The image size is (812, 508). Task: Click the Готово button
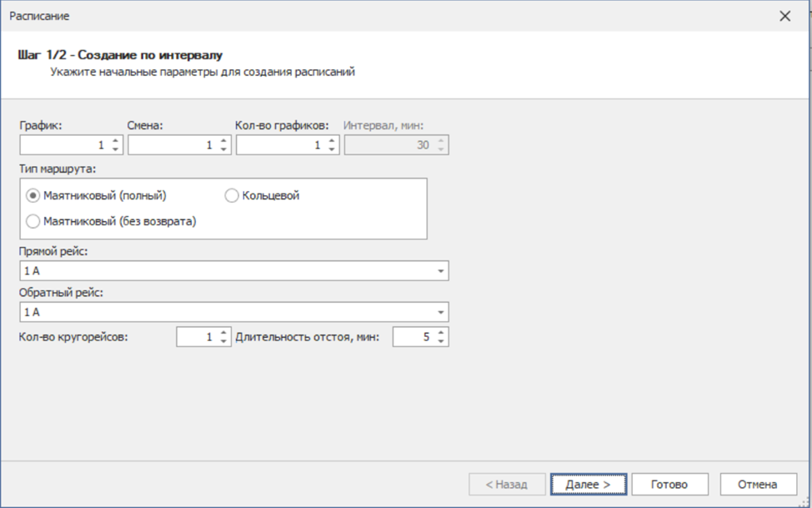point(669,484)
